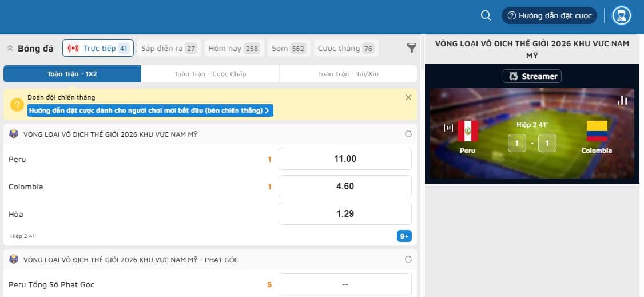Screen dimensions: 644x297
Task: Refresh the Phạt Góc odds section
Action: [x=408, y=259]
